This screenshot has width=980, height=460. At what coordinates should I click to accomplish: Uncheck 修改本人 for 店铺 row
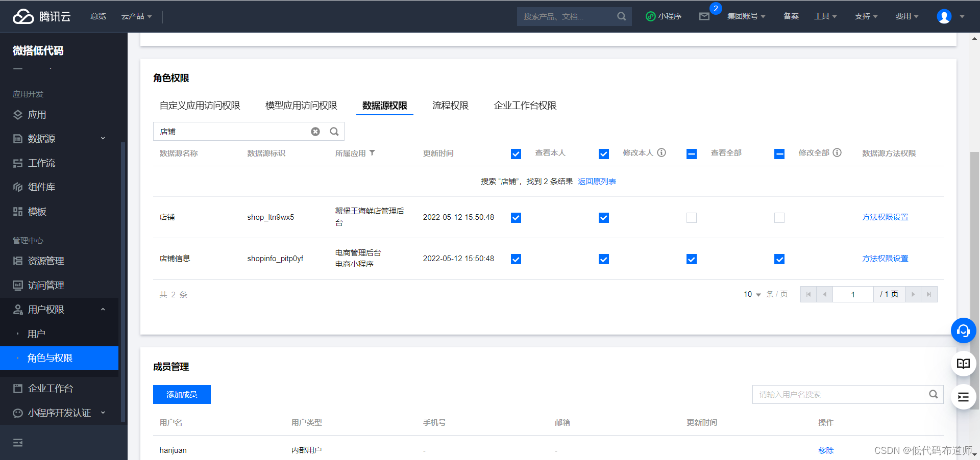coord(604,218)
